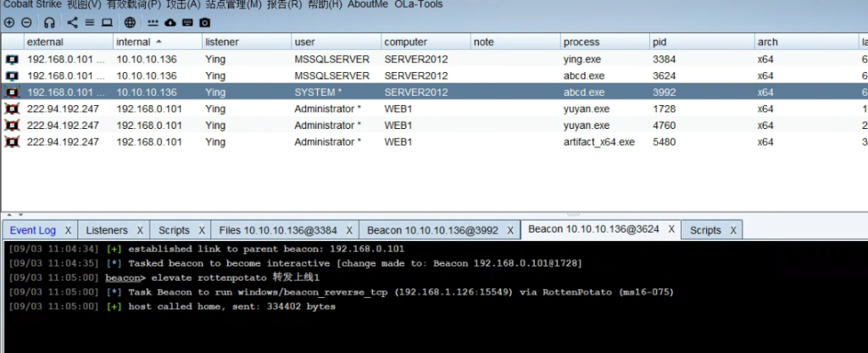The image size is (868, 353).
Task: Select the pid 4760 cell
Action: point(703,126)
